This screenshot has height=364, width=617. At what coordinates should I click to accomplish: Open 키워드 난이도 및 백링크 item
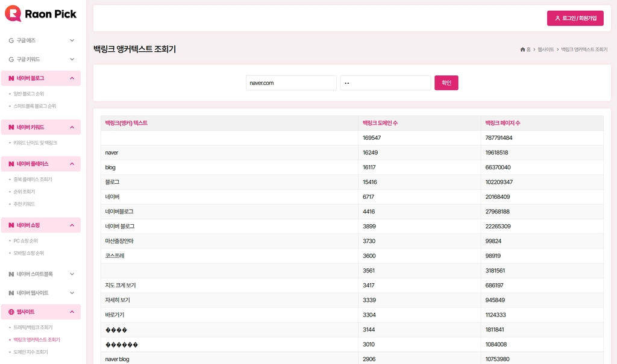tap(35, 143)
